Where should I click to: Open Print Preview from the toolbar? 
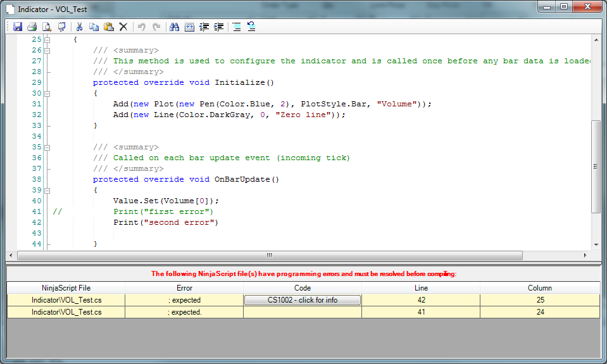(46, 27)
